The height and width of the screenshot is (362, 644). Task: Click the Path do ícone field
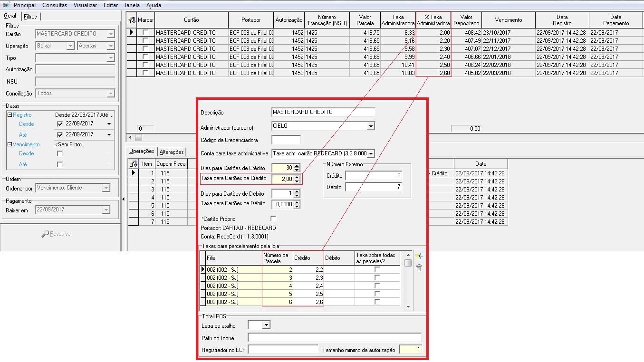(335, 338)
